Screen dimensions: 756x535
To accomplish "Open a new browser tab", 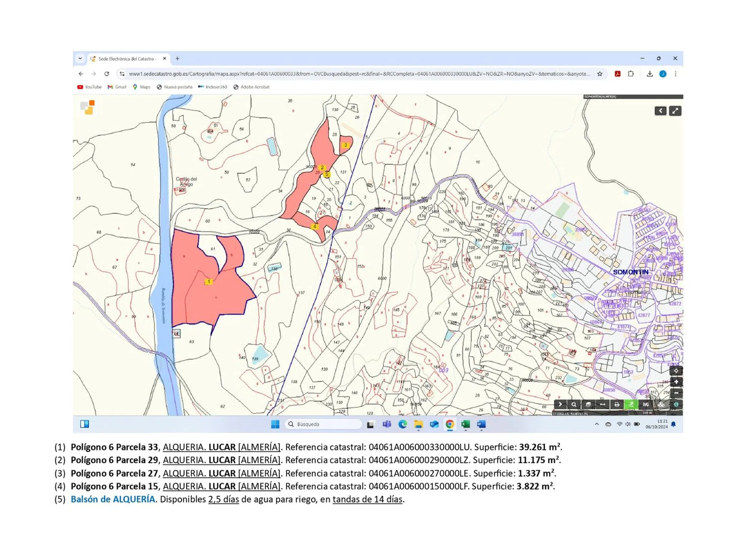I will tap(177, 58).
